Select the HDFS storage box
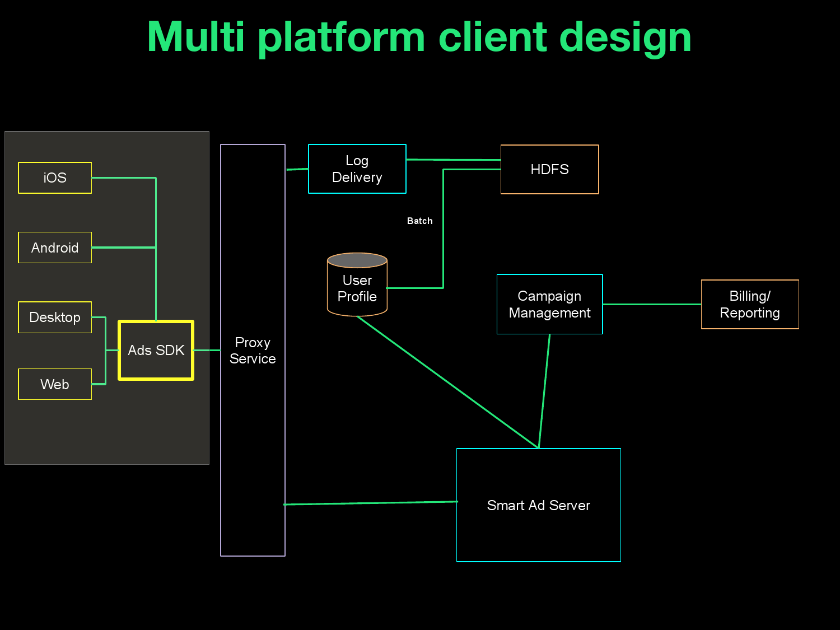840x630 pixels. click(549, 170)
